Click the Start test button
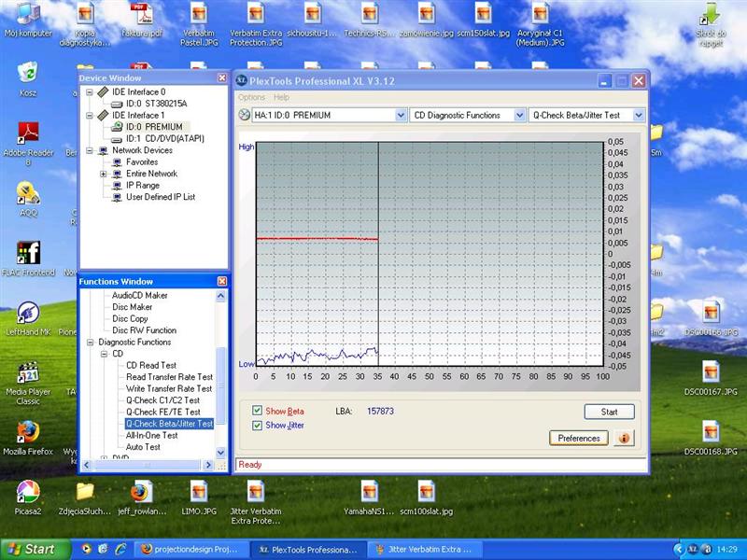Viewport: 747px width, 560px height. 610,412
